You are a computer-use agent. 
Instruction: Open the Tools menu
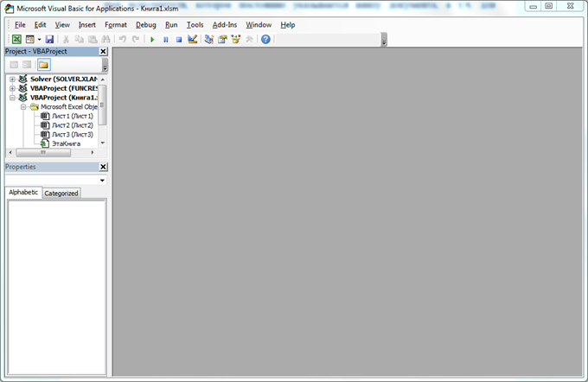195,25
